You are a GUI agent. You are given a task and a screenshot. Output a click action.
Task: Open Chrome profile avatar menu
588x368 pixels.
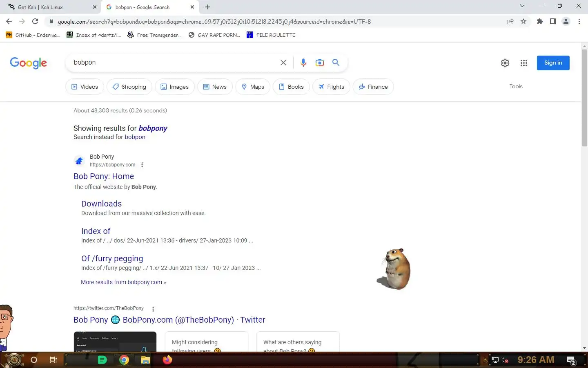pyautogui.click(x=566, y=22)
